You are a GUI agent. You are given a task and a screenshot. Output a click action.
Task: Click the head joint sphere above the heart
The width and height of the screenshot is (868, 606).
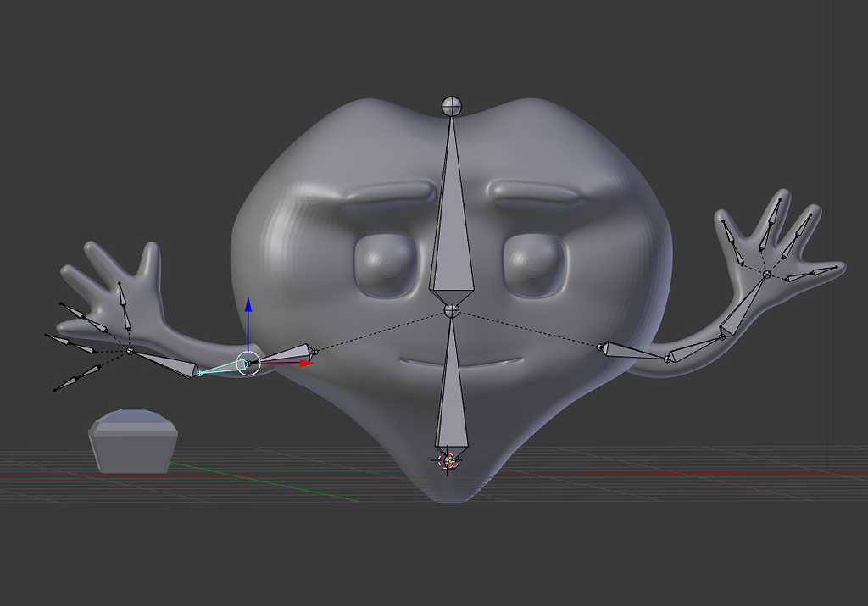click(450, 106)
